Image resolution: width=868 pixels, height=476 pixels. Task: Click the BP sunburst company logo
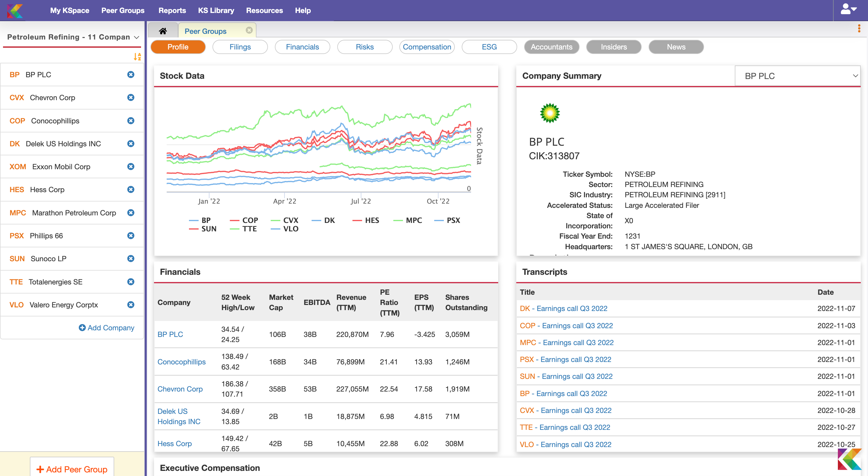549,113
